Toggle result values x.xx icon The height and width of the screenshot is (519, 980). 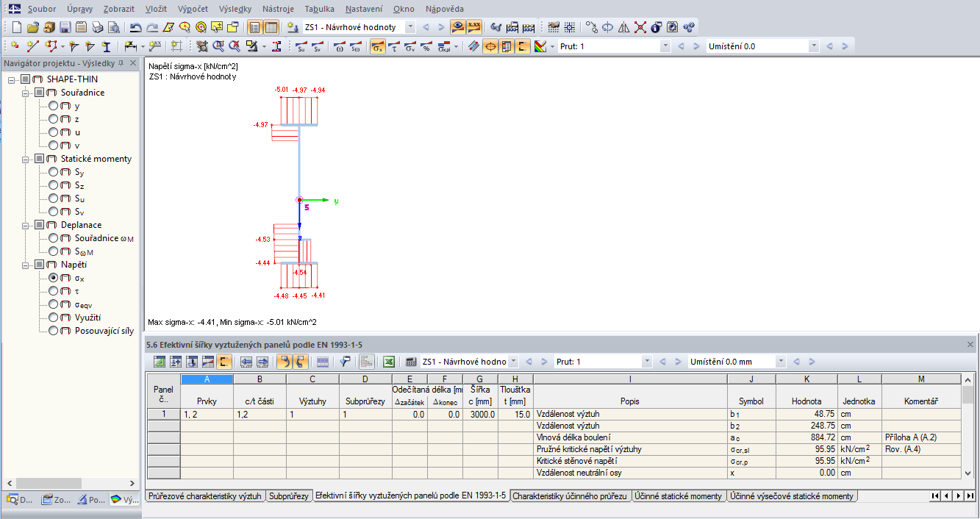click(x=475, y=27)
